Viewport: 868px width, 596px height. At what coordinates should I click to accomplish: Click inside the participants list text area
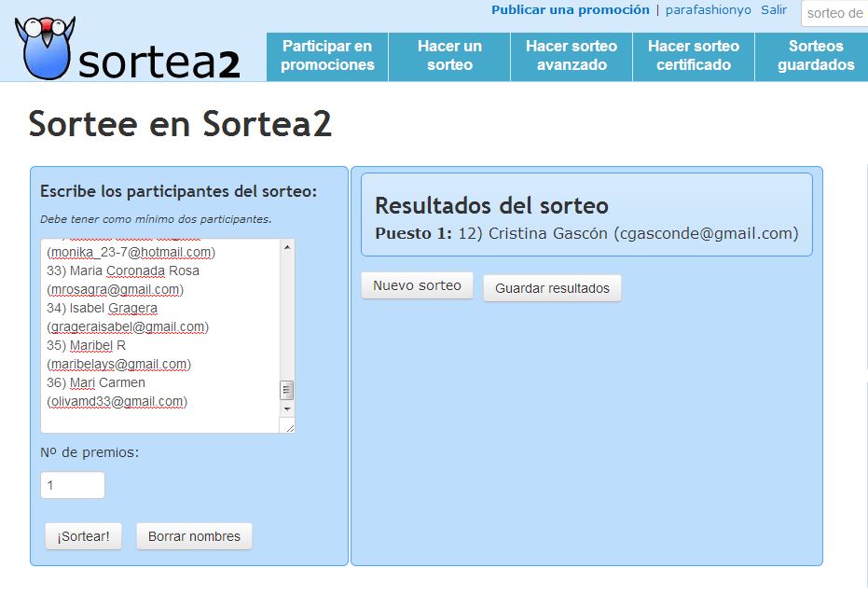point(158,336)
